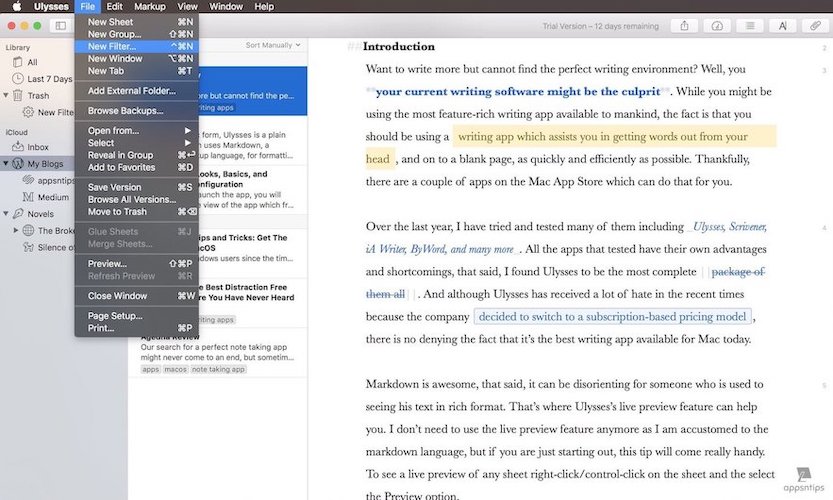Collapse the My Blogs group triangle
833x500 pixels.
6,164
